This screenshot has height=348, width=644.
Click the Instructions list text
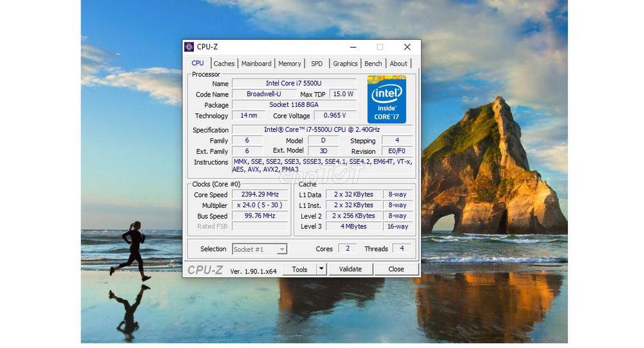coord(322,165)
